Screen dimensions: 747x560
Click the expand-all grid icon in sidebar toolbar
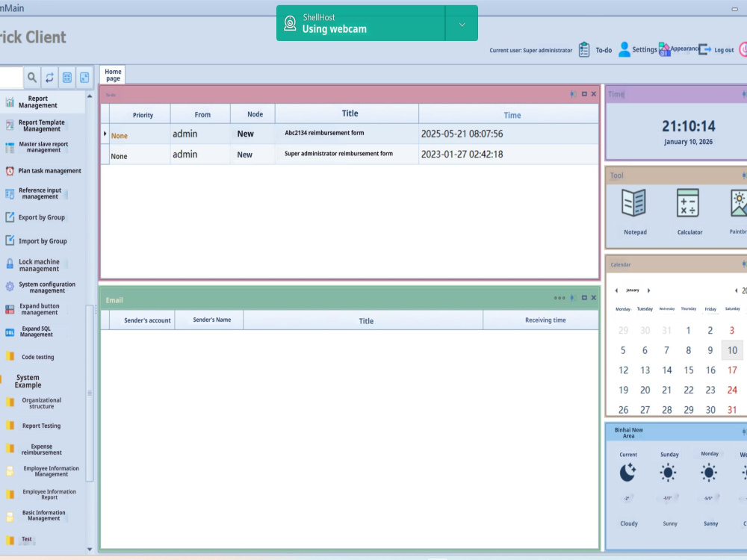tap(67, 77)
